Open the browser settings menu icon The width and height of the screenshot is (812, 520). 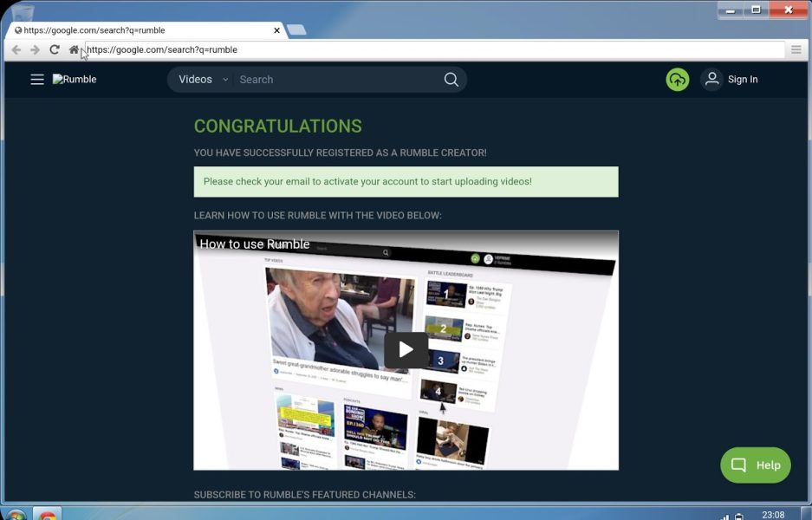point(796,49)
